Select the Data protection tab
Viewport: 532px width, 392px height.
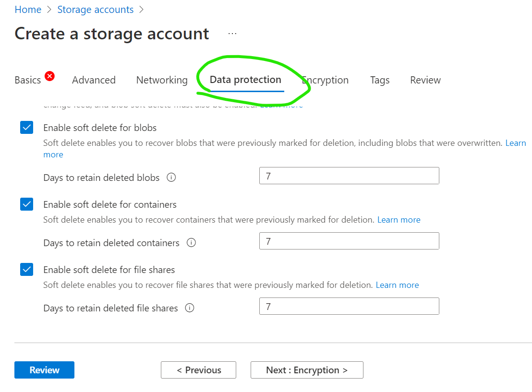[x=246, y=80]
